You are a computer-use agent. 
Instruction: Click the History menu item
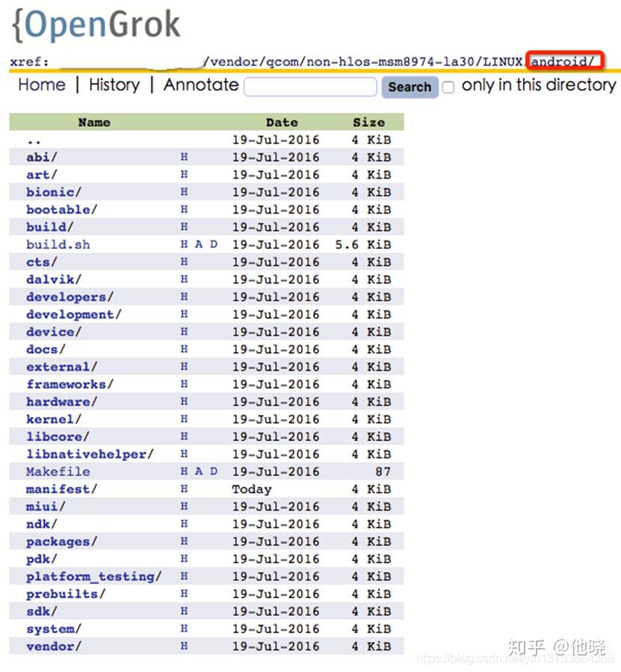pyautogui.click(x=114, y=85)
